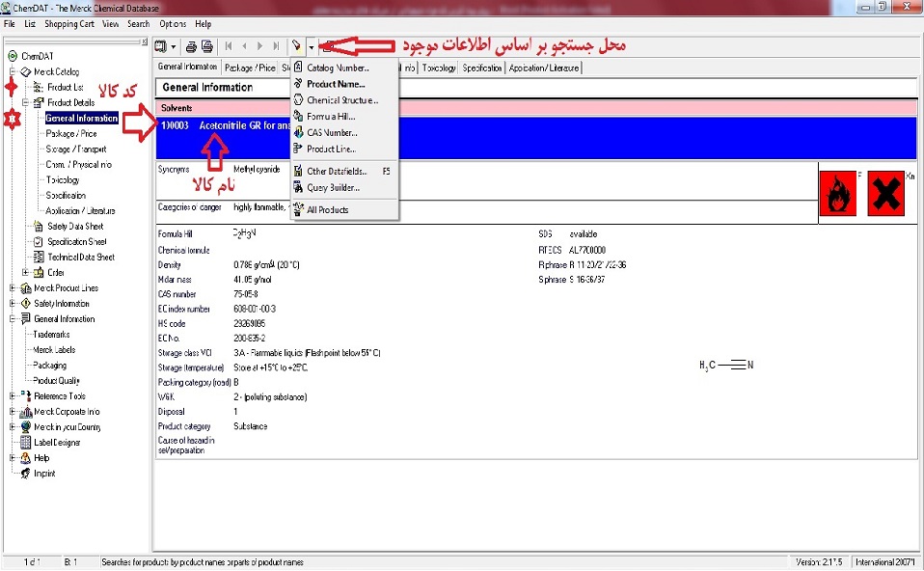
Task: Click the Help icon in the tree
Action: (x=26, y=458)
